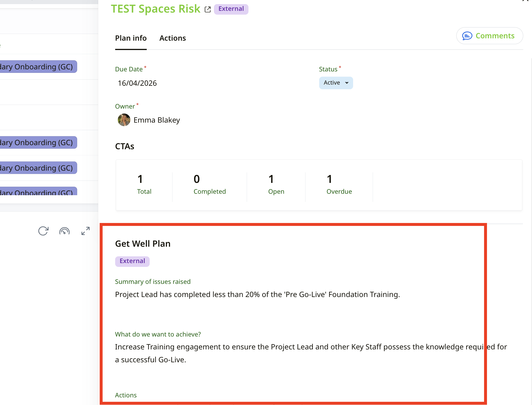Open the TEST Spaces Risk title link
Viewport: 532px width, 405px height.
click(156, 9)
